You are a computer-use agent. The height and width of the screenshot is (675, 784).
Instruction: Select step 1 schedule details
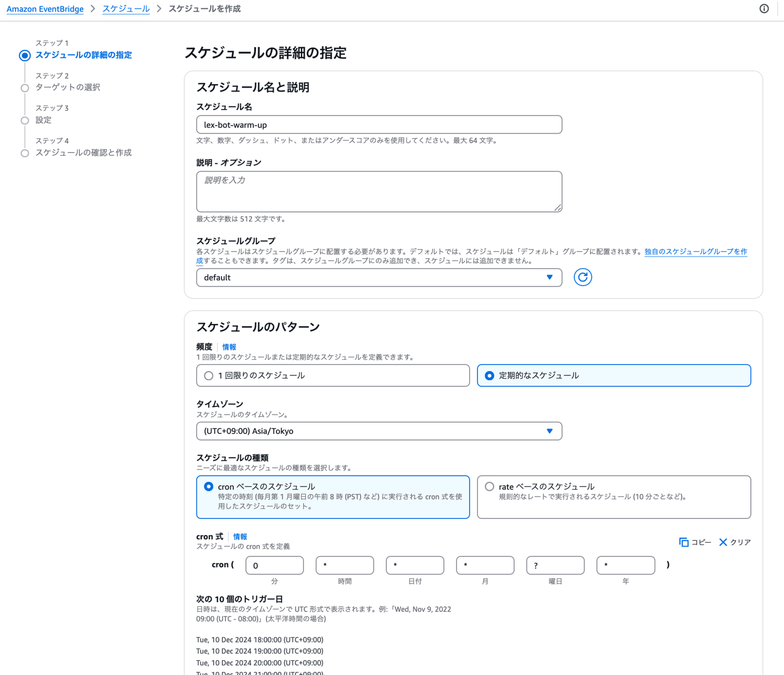tap(83, 55)
